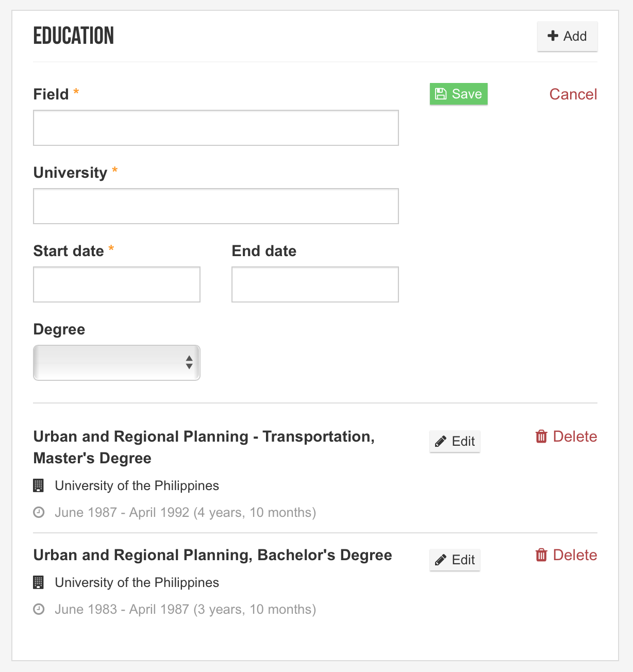The width and height of the screenshot is (633, 672).
Task: Click building icon beside first University of the Philippines
Action: 38,485
